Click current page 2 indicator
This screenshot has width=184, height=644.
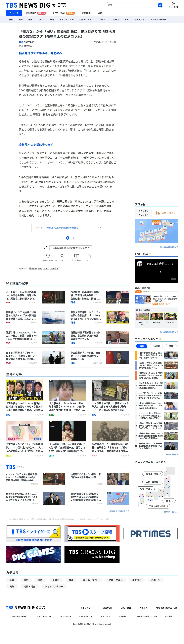68,238
